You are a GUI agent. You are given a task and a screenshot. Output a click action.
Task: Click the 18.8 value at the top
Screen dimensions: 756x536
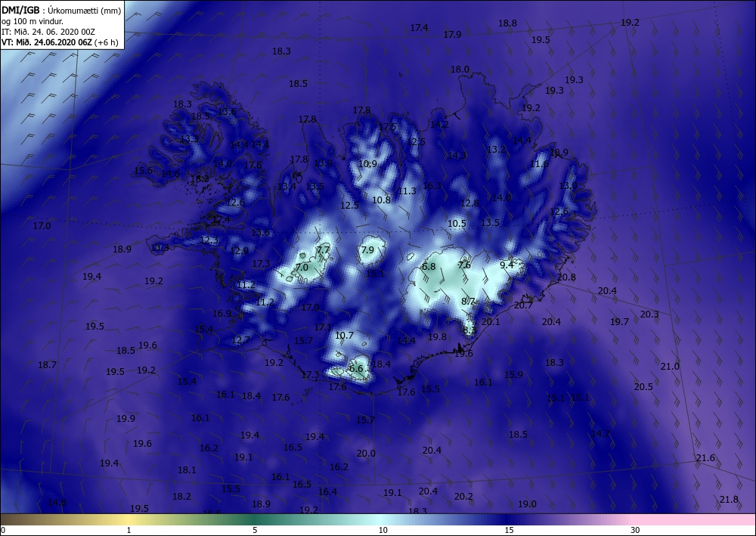(507, 23)
